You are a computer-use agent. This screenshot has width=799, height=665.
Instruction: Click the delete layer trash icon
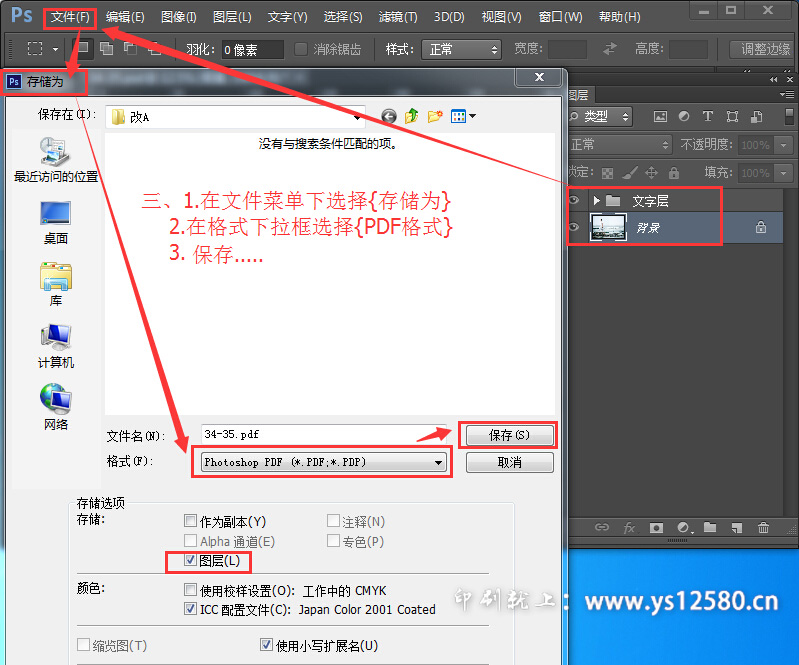(764, 527)
